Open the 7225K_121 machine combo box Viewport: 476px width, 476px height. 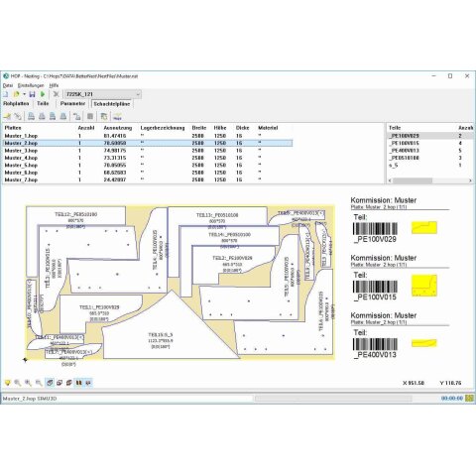pyautogui.click(x=103, y=94)
